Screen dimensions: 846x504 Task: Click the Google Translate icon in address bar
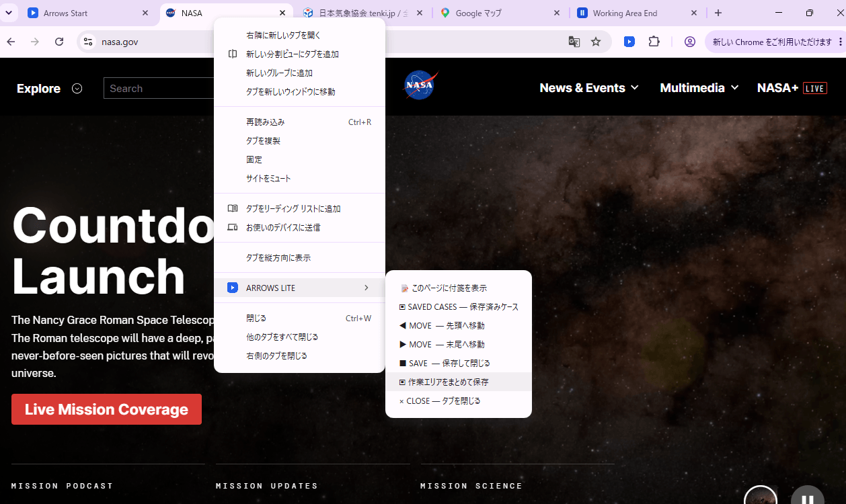[574, 42]
